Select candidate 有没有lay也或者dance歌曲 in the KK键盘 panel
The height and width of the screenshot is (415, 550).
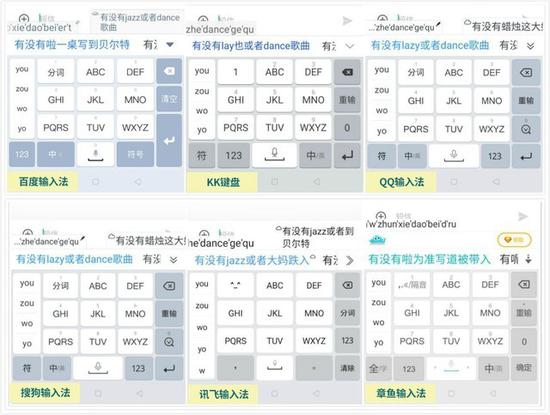click(x=250, y=46)
